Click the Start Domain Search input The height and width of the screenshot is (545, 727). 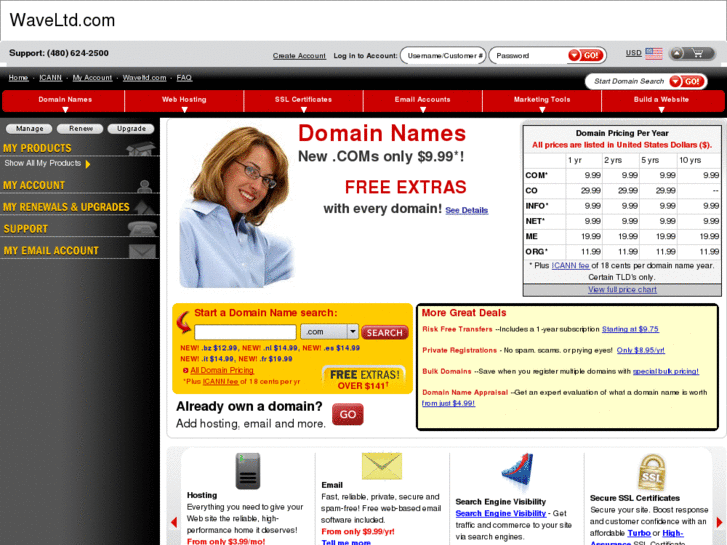click(x=629, y=81)
